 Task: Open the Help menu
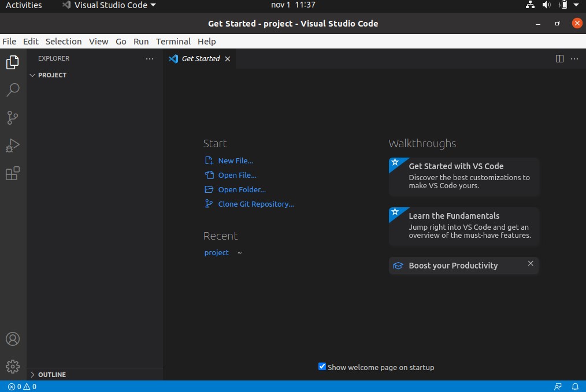pos(207,42)
